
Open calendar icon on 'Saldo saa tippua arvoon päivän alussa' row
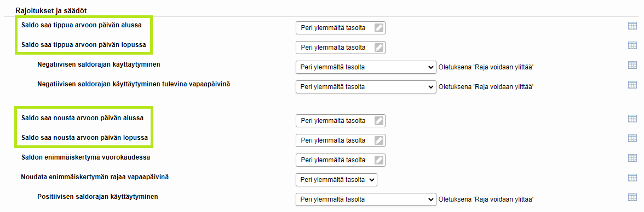[632, 26]
